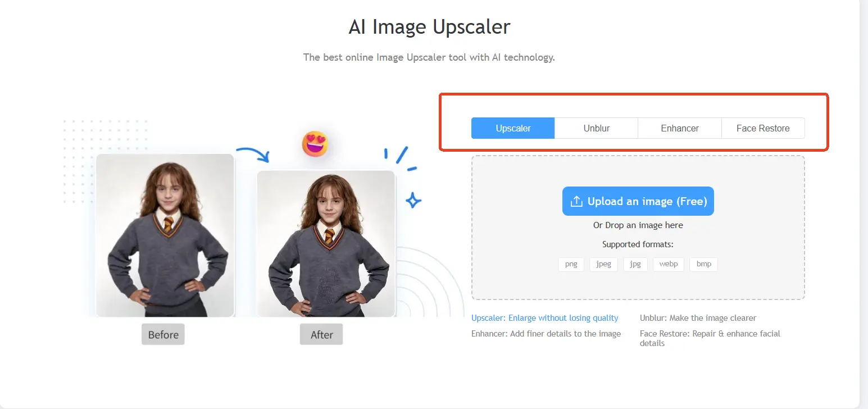
Task: Click the After label under the photo
Action: pos(321,334)
